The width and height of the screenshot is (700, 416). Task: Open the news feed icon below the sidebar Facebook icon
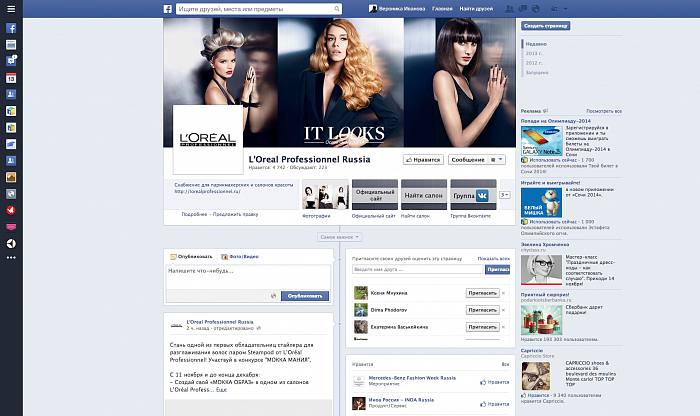[11, 45]
